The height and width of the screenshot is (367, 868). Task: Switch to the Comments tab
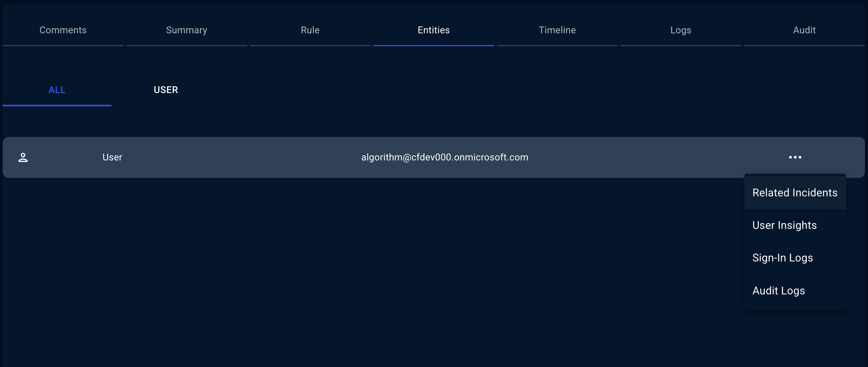pos(63,30)
